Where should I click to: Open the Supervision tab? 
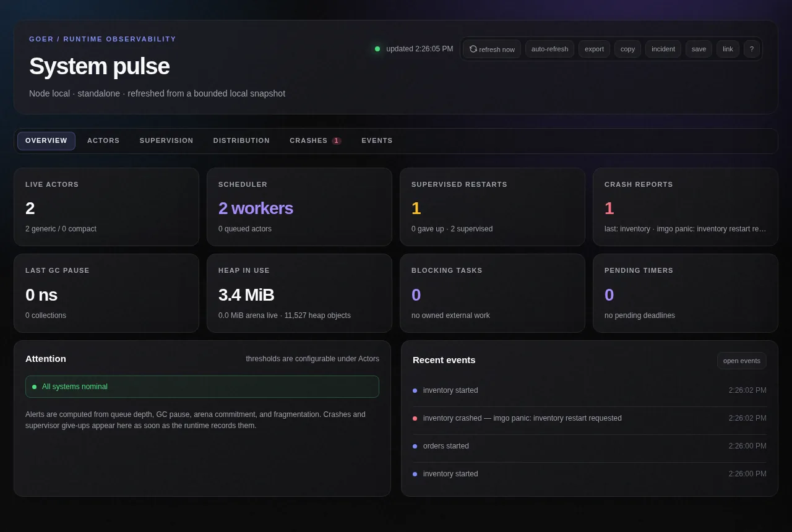tap(166, 141)
